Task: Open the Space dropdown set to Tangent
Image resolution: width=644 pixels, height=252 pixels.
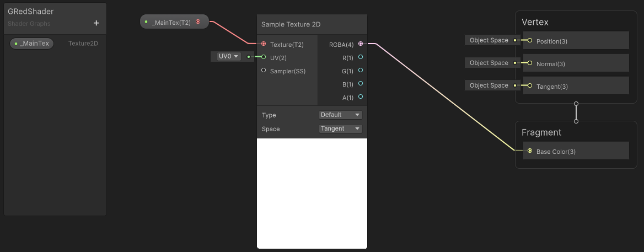Action: coord(341,128)
